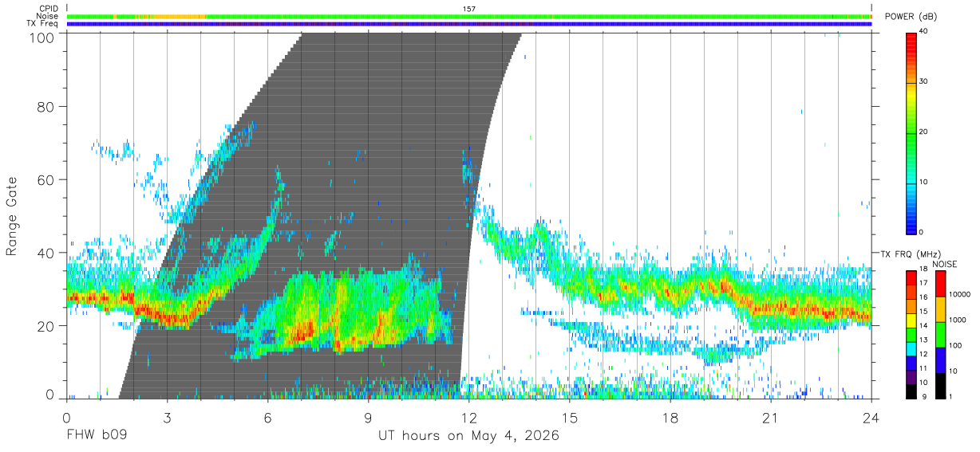The height and width of the screenshot is (452, 980).
Task: Click x-axis tick label 12
Action: coord(469,418)
